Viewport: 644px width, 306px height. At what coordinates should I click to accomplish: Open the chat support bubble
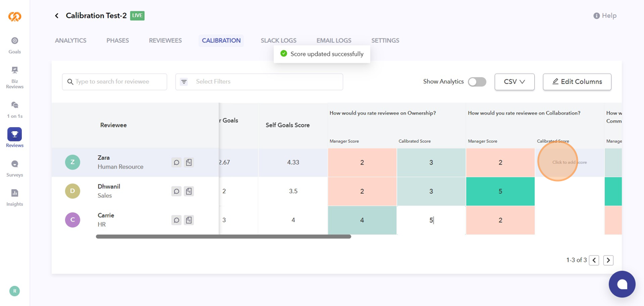click(622, 284)
